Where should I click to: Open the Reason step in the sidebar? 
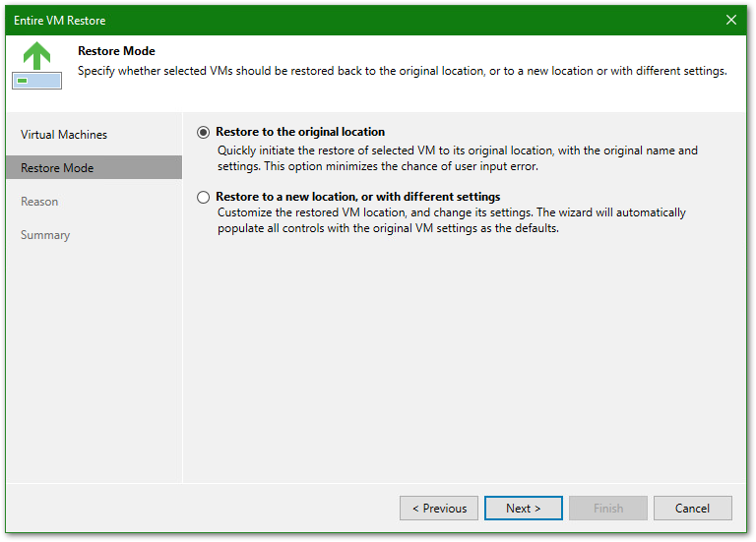(39, 202)
